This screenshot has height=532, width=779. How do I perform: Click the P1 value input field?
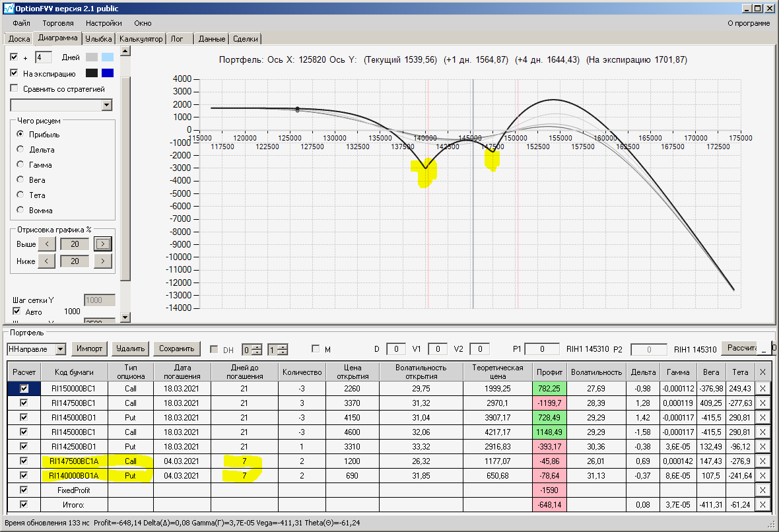point(541,349)
